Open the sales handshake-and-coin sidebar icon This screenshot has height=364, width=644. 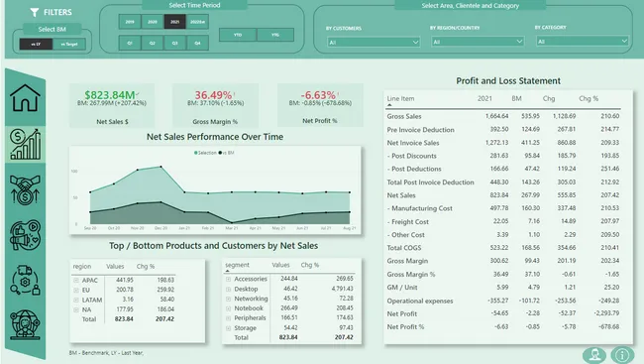click(x=25, y=189)
